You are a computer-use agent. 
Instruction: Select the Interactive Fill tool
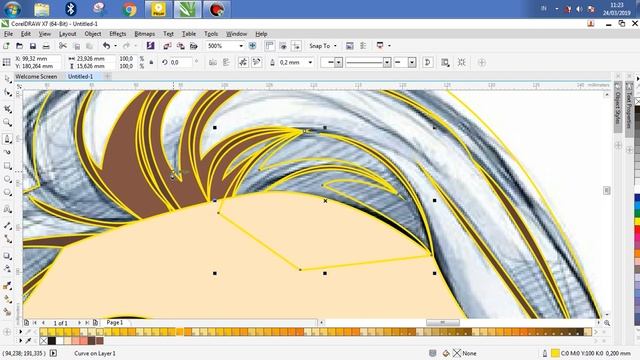click(x=7, y=299)
